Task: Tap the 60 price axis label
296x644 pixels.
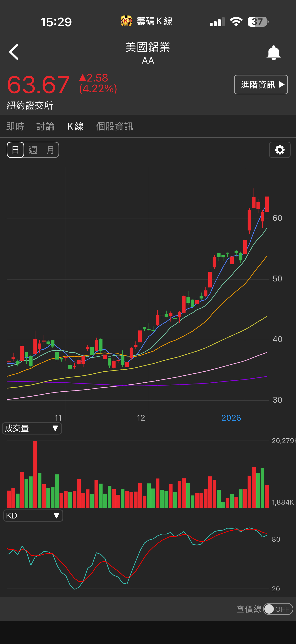Action: [x=277, y=218]
